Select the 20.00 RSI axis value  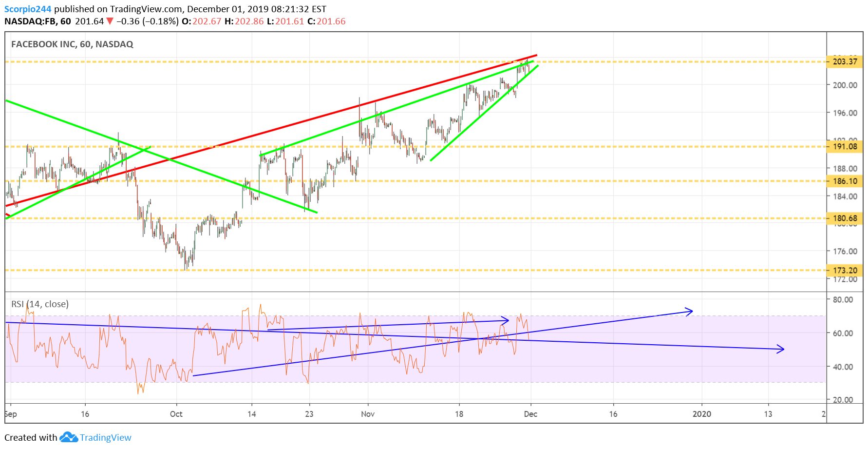[843, 400]
